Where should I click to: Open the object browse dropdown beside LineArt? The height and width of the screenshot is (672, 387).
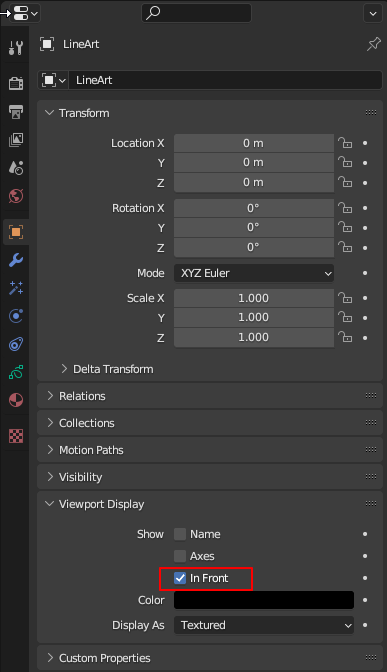pyautogui.click(x=54, y=80)
